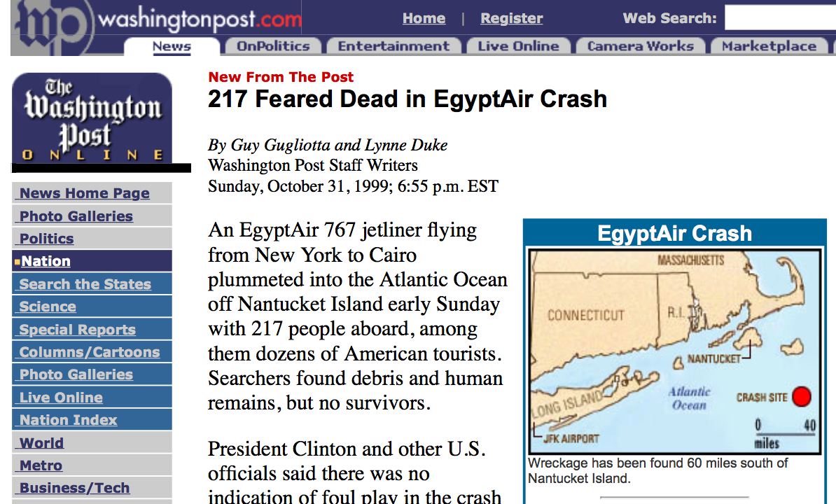
Task: Go to the Camera Works tab
Action: pos(641,46)
